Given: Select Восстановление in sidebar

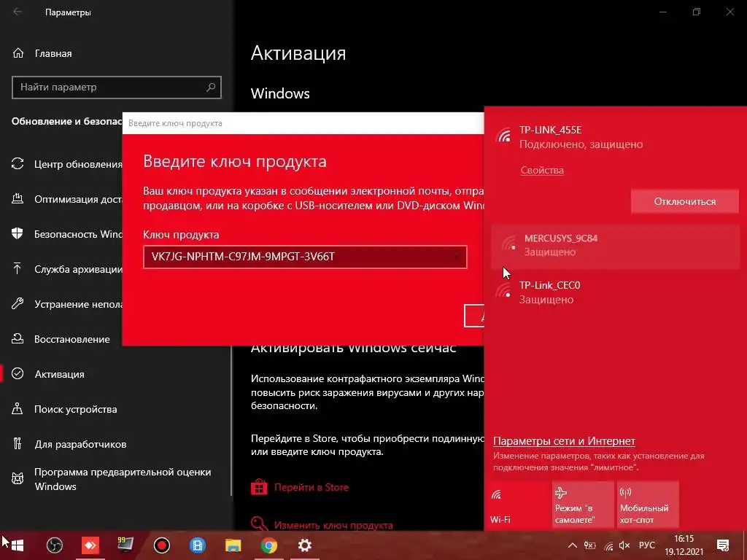Looking at the screenshot, I should 61,339.
